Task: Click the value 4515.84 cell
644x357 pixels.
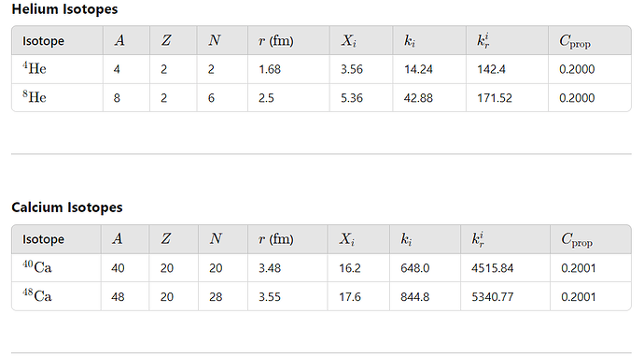Action: click(x=505, y=267)
